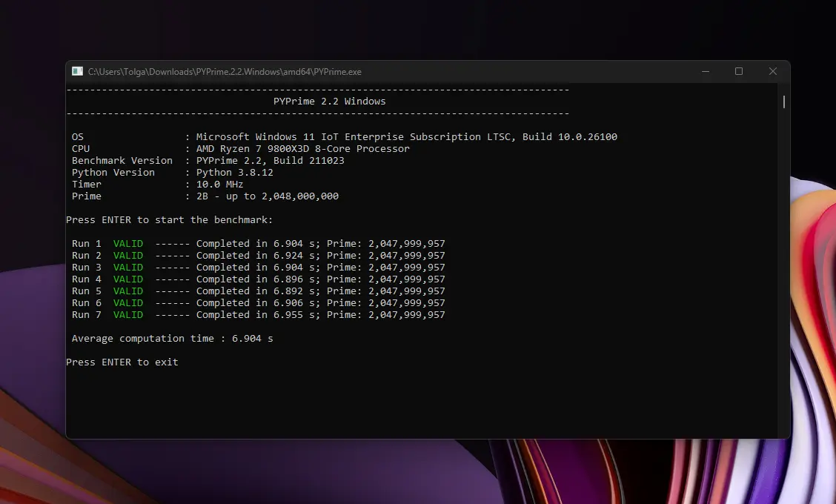Minimize the PYPrime console window
The width and height of the screenshot is (836, 504).
(x=706, y=71)
